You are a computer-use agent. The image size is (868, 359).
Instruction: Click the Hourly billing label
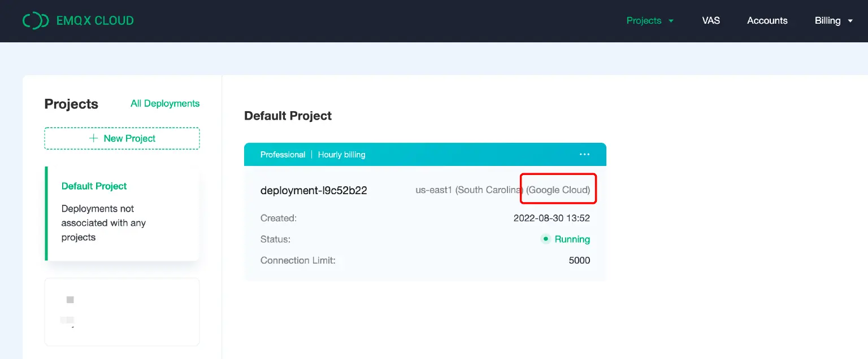coord(341,155)
